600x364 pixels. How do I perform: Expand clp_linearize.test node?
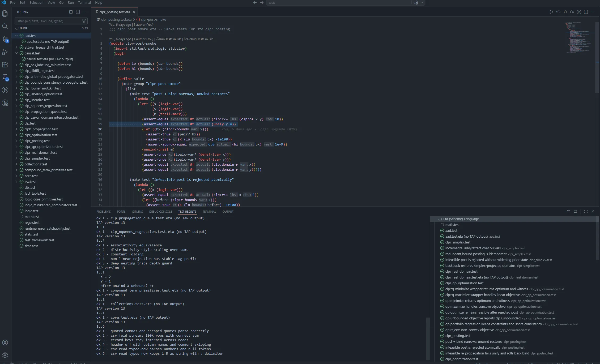pos(16,100)
